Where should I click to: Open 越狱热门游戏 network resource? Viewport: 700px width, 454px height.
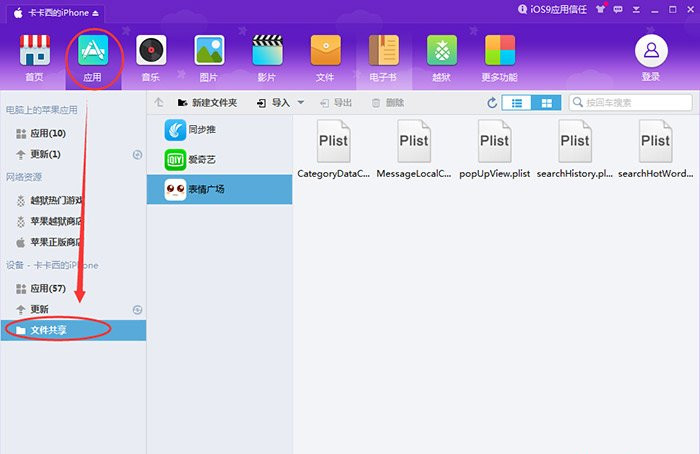(74, 200)
